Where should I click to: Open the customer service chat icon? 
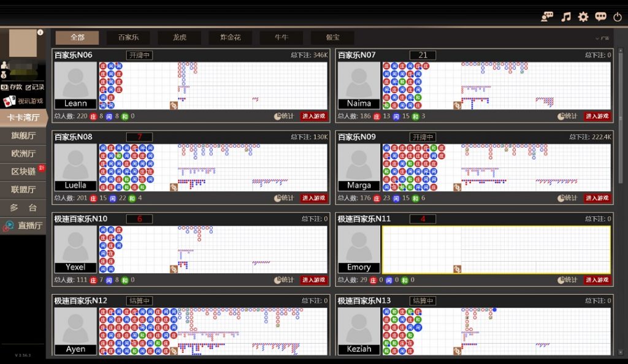coord(546,17)
